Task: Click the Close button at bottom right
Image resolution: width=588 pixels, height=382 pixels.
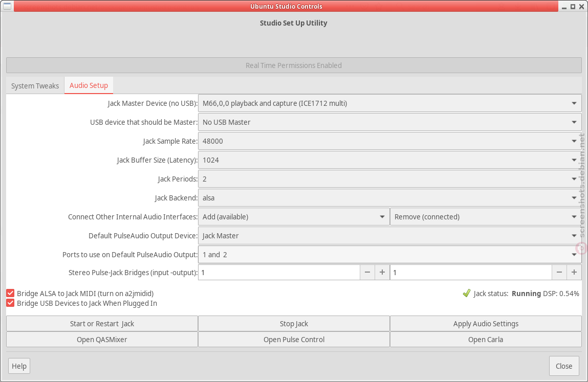Action: click(564, 366)
